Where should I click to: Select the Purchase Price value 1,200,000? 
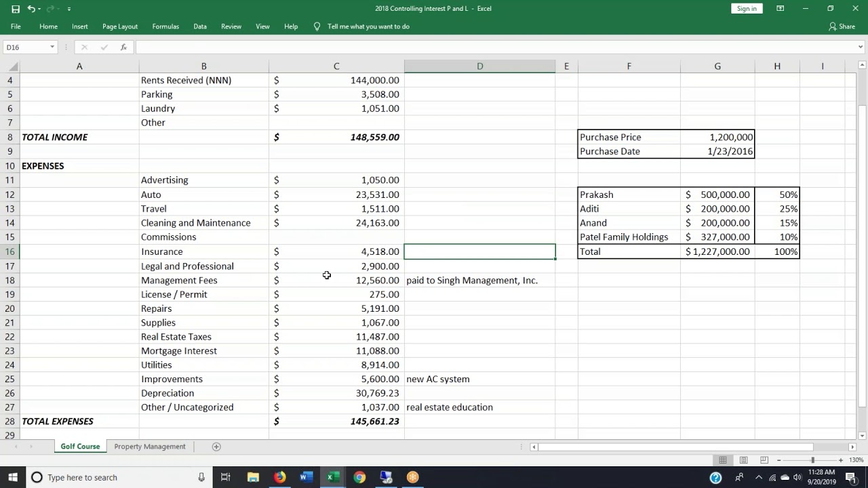tap(717, 137)
